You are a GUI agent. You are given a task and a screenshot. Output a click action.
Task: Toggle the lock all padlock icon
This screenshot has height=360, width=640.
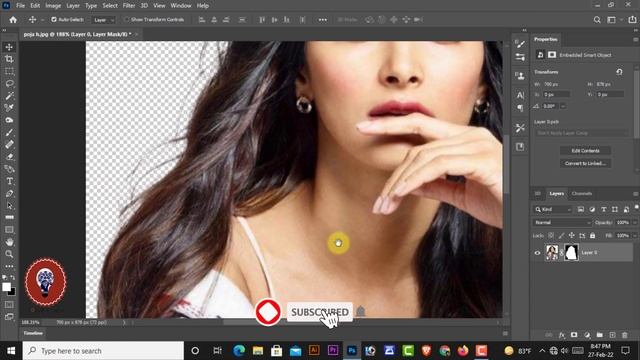click(x=593, y=236)
